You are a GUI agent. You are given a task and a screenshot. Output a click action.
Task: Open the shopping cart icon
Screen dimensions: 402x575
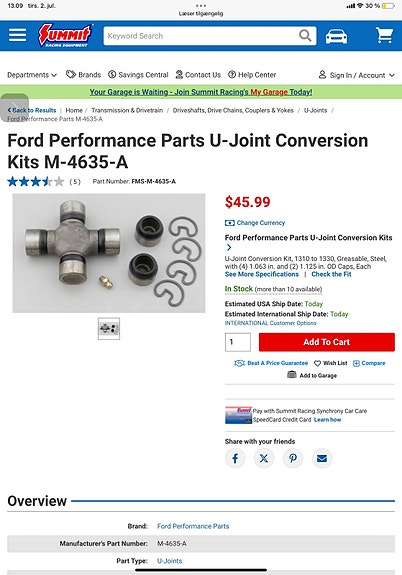[x=384, y=36]
